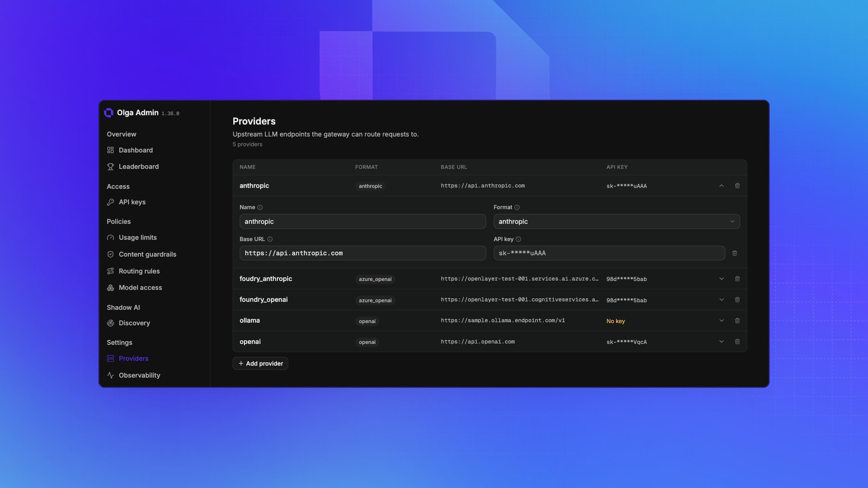Click the Leaderboard trophy icon
The height and width of the screenshot is (488, 868).
[110, 167]
